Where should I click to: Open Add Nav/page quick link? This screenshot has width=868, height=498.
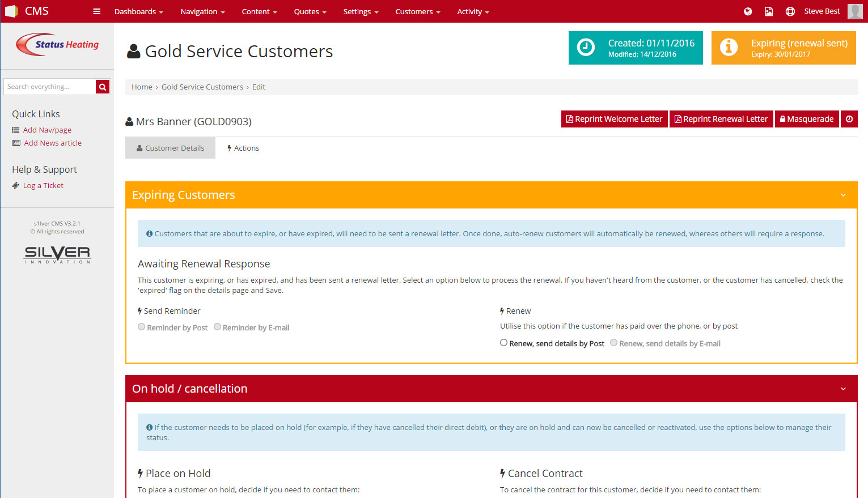coord(47,130)
